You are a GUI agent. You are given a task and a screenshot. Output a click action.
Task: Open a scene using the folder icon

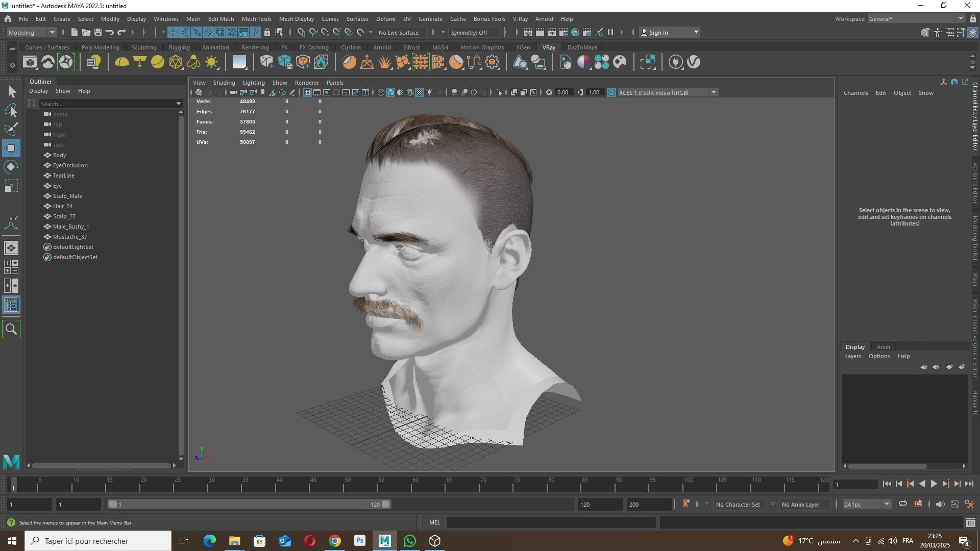86,32
